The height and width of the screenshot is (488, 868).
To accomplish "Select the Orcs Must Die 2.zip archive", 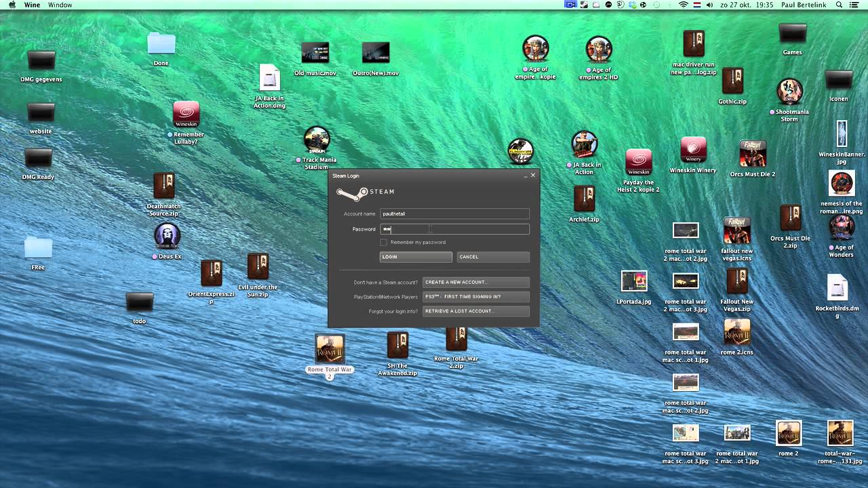I will [790, 218].
